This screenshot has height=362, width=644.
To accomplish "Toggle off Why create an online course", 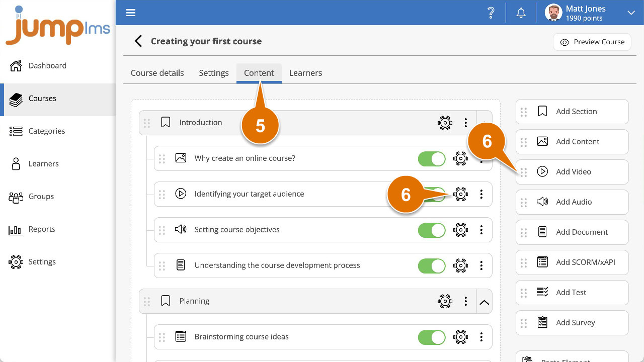I will (x=432, y=158).
